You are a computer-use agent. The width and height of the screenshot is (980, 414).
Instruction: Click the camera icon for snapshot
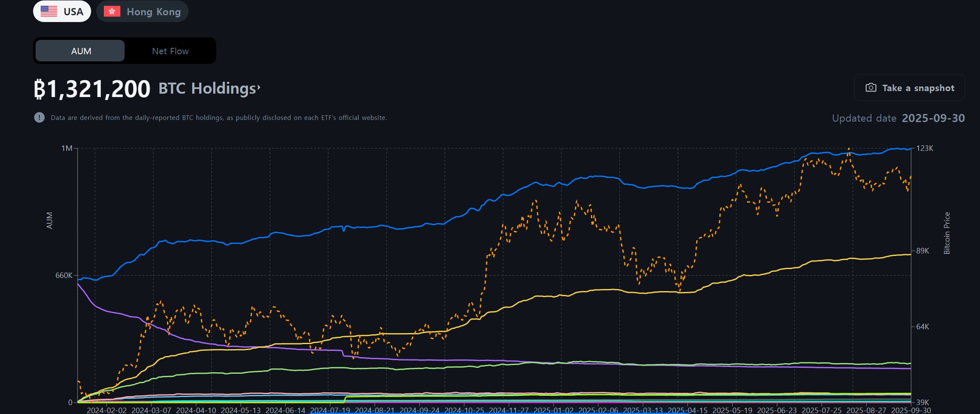871,88
